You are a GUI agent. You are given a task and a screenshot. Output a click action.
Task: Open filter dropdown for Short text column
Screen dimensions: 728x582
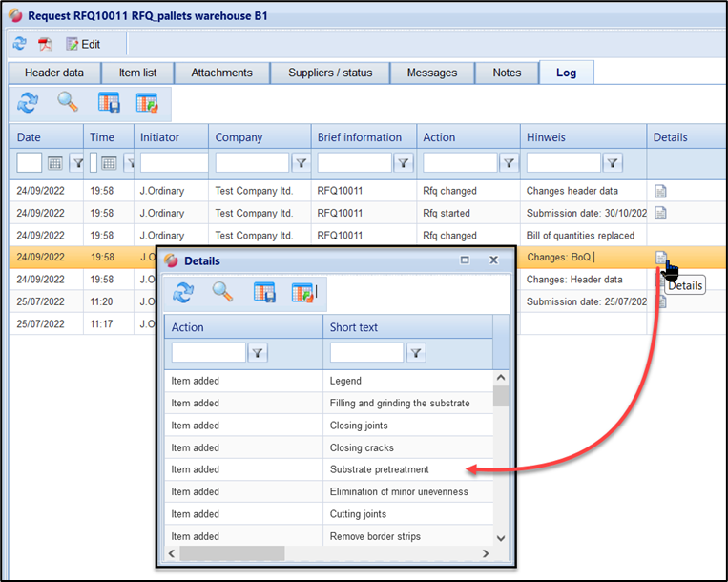click(x=415, y=353)
